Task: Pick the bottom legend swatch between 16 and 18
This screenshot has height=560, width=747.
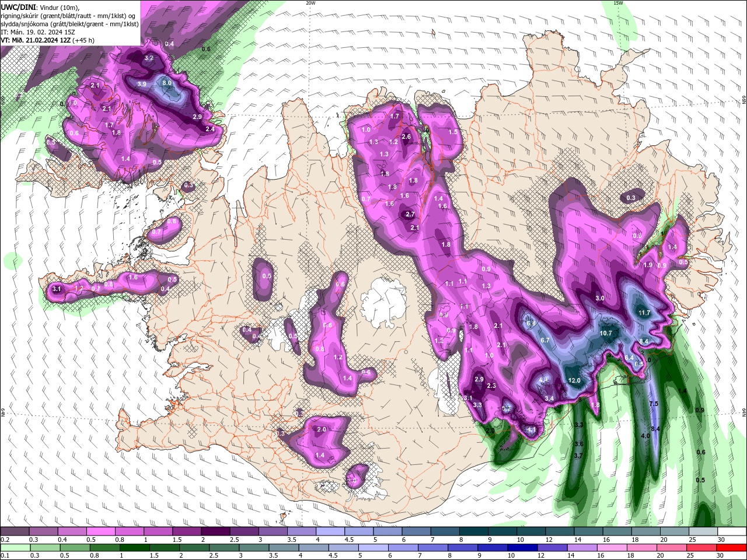Action: point(612,548)
